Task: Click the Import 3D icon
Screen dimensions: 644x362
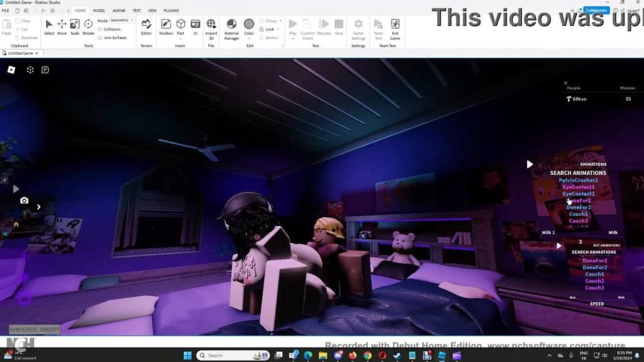Action: 211,27
